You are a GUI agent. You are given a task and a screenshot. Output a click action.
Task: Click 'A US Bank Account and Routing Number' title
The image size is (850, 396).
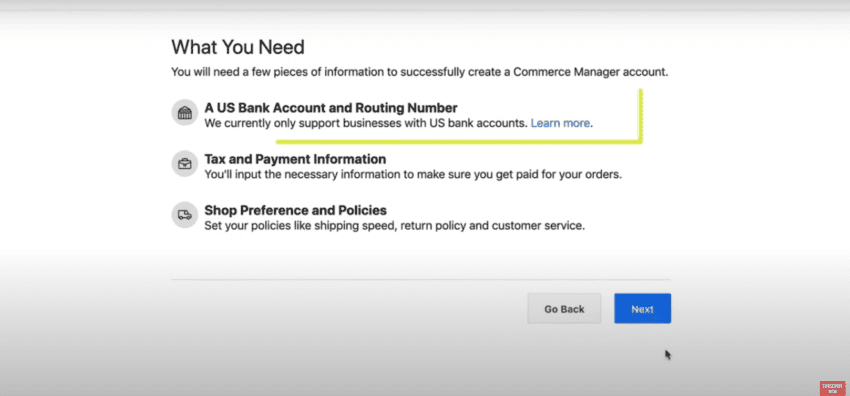(331, 108)
